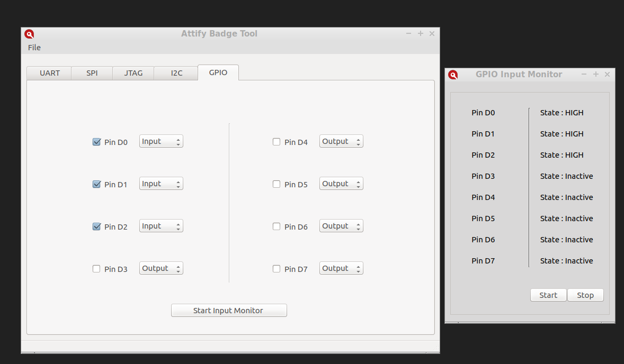The height and width of the screenshot is (364, 624).
Task: Click Pin D2 'State : HIGH' text
Action: point(561,155)
